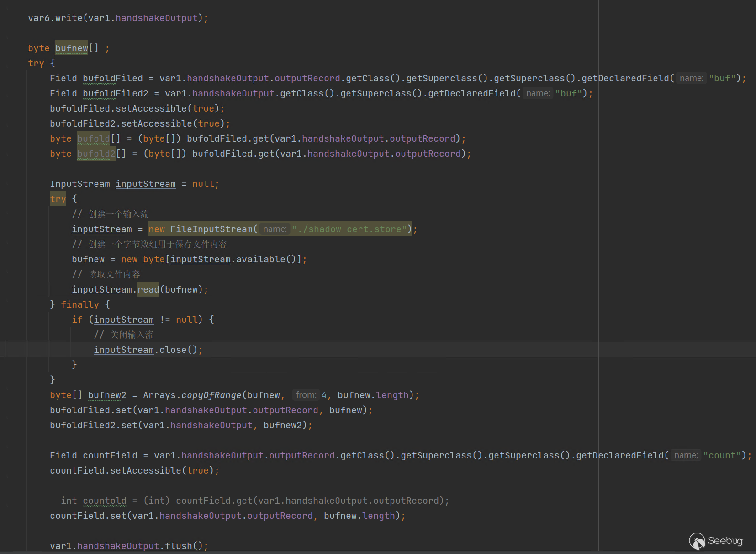
Task: Click the copyOfRange method call
Action: 211,395
